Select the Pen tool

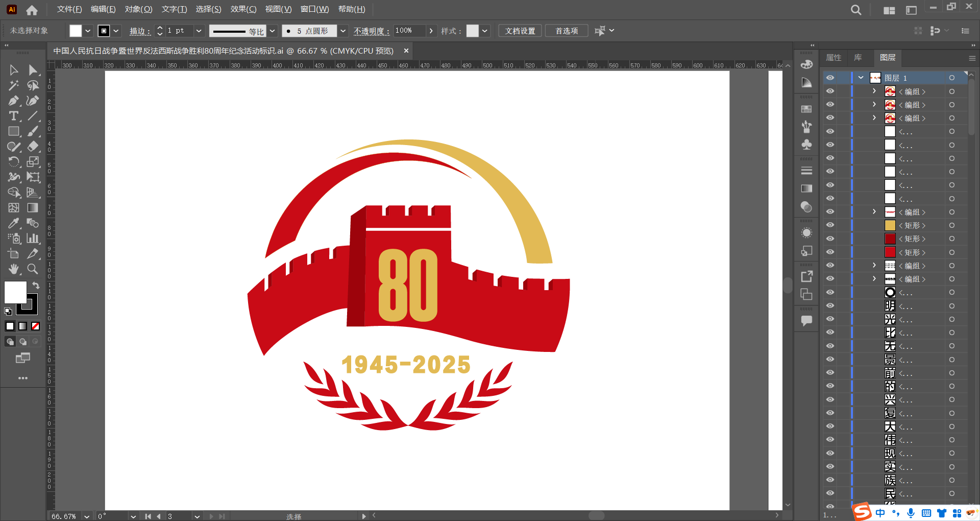pos(14,101)
